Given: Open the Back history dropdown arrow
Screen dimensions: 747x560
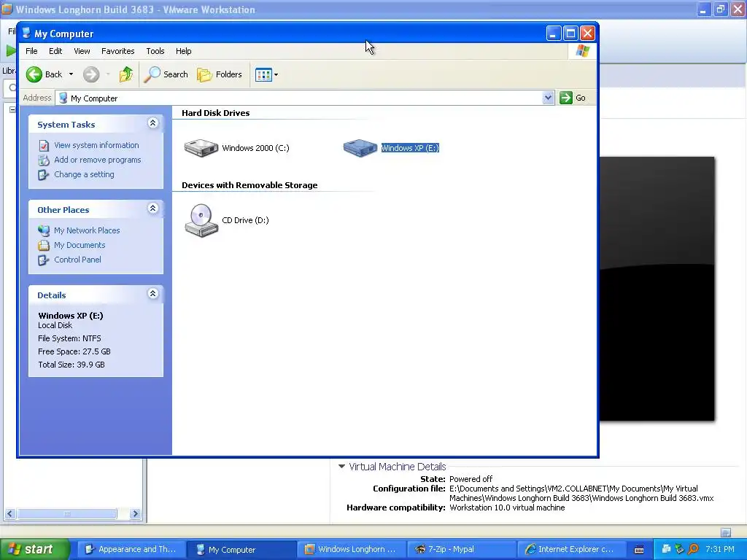Looking at the screenshot, I should click(71, 74).
